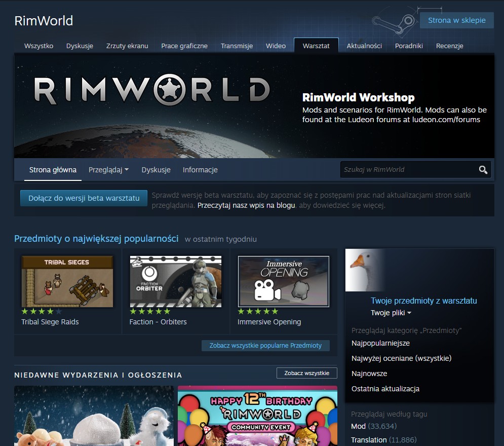Open the Zrzuty ekranu tab
Screen dimensions: 504x446
127,46
